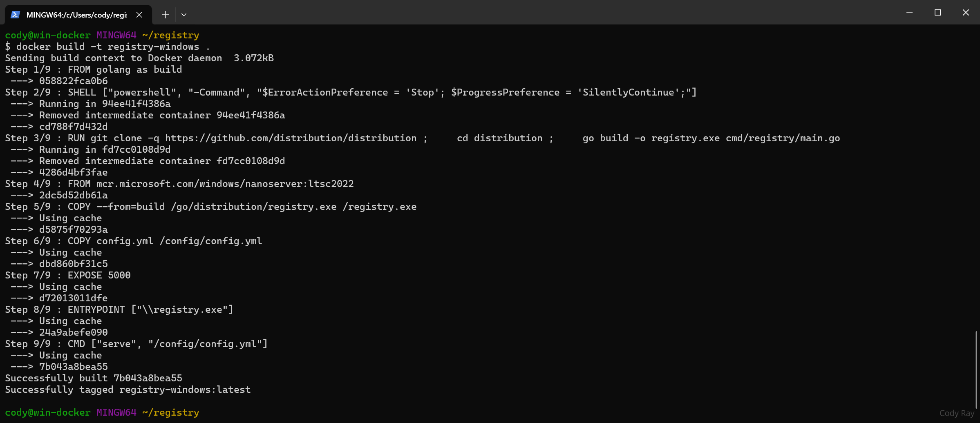Close the MINGW64 registry tab
The height and width of the screenshot is (423, 980).
139,15
